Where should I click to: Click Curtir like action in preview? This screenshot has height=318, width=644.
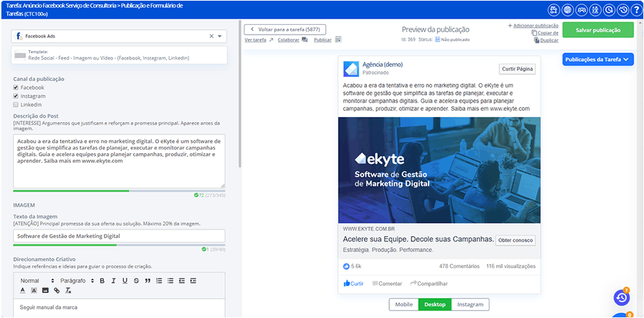coord(354,283)
